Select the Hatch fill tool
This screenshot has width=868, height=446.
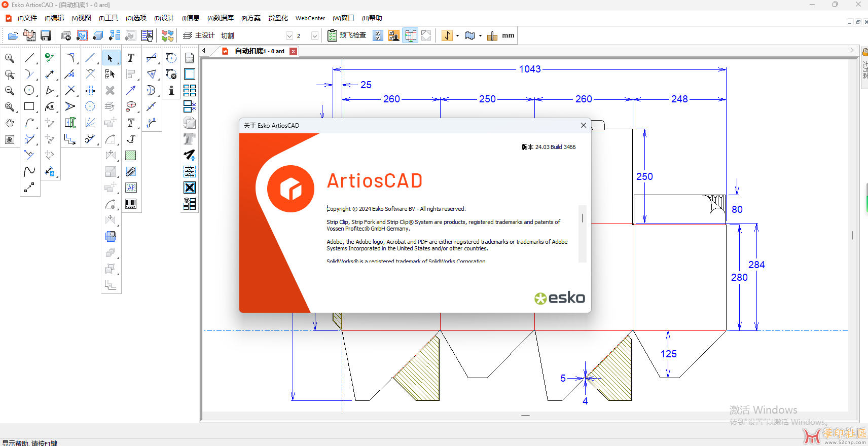[131, 155]
